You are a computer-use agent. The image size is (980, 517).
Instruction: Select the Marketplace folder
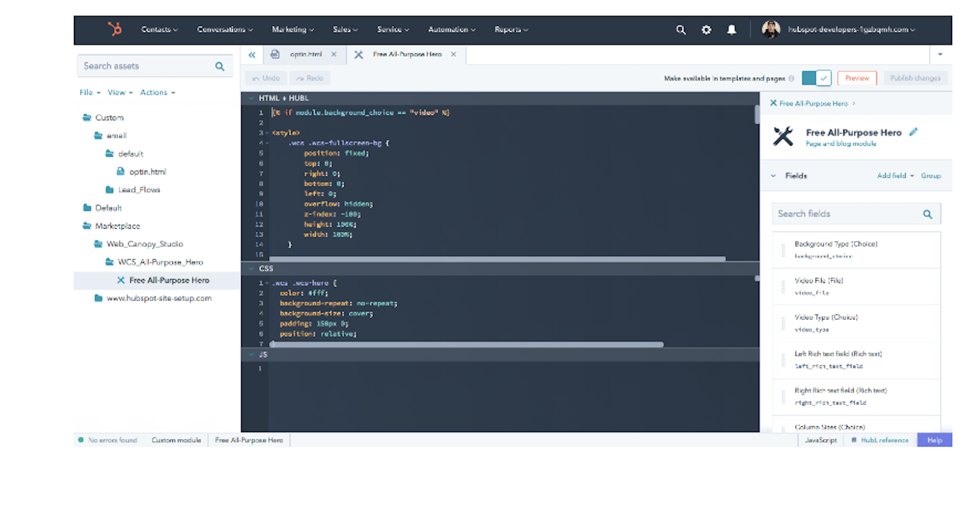coord(111,226)
